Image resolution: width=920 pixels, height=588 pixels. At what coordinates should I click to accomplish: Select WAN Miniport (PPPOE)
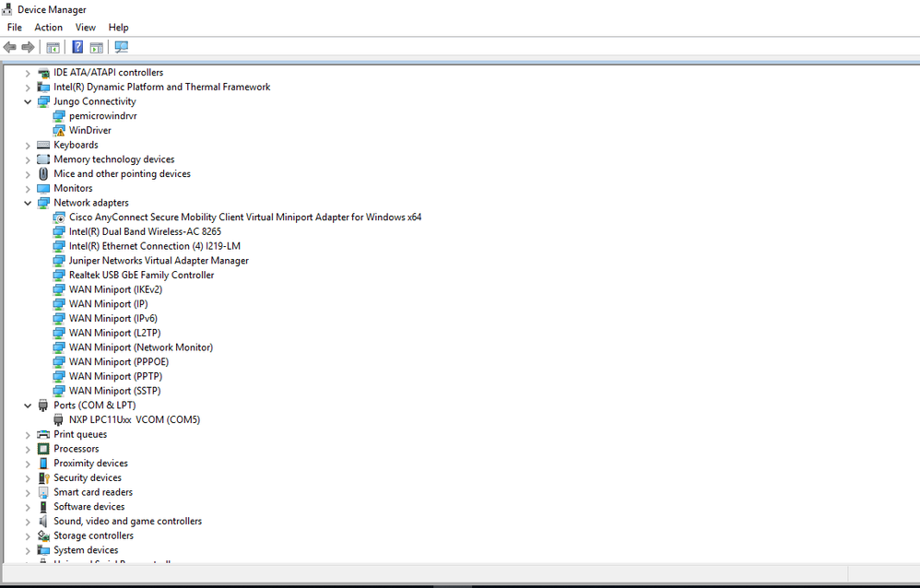(x=119, y=361)
